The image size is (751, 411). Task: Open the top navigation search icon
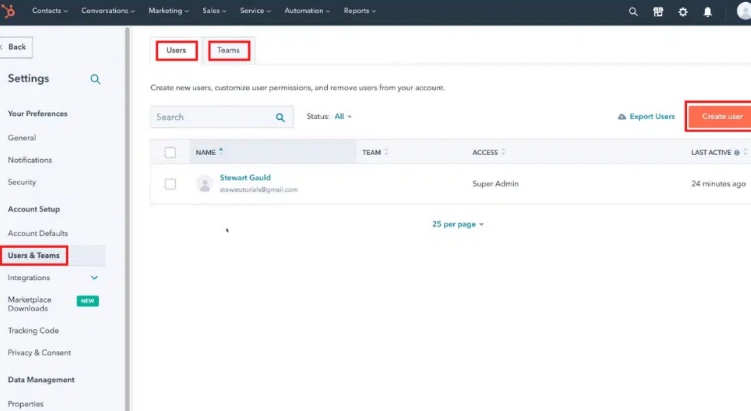pyautogui.click(x=632, y=12)
